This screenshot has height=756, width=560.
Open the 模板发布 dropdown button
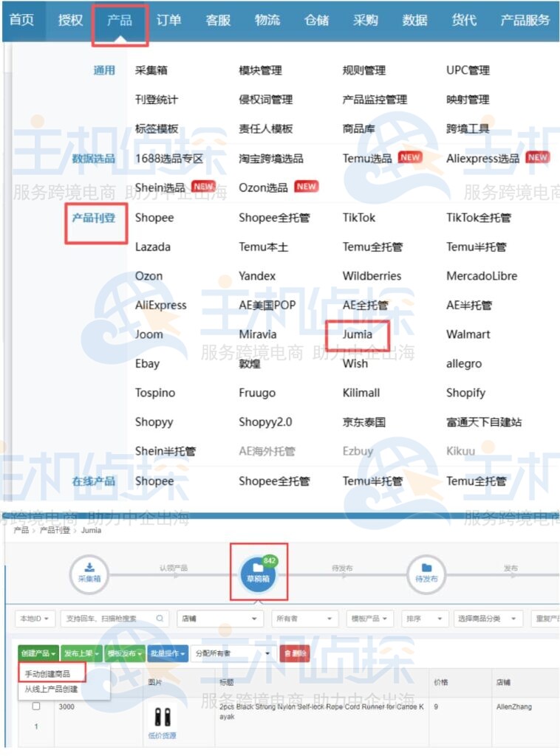point(125,653)
